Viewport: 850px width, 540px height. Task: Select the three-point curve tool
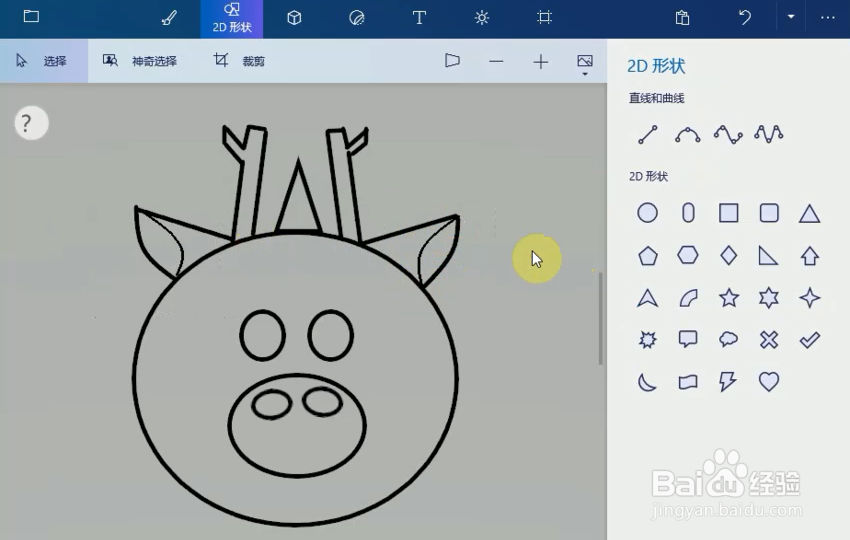pyautogui.click(x=687, y=134)
